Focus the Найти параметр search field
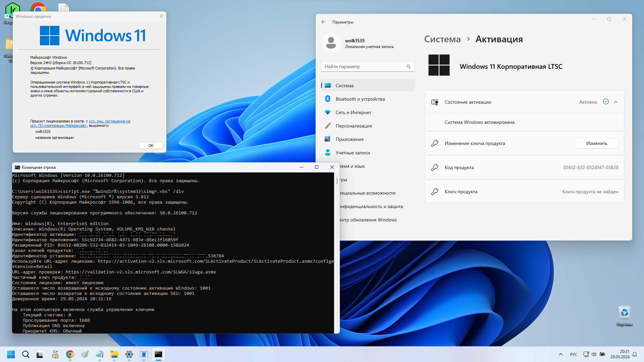The width and height of the screenshot is (644, 362). [x=368, y=66]
